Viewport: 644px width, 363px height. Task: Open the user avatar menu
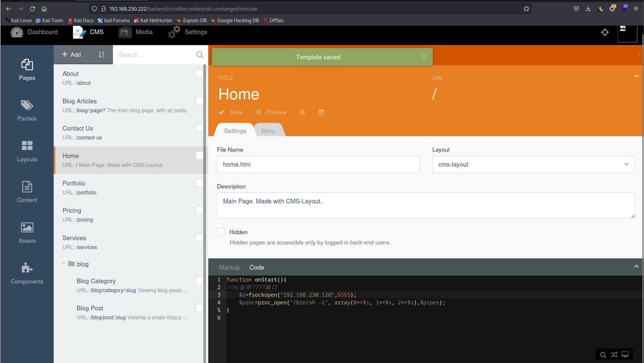coord(627,33)
